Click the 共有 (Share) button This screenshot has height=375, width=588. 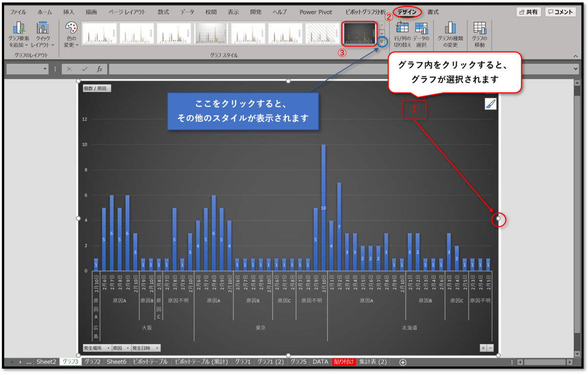click(528, 11)
